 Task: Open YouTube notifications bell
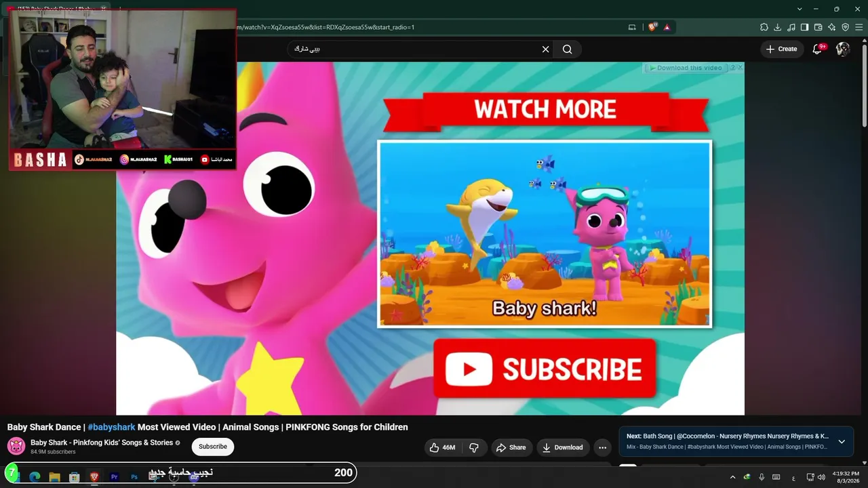[x=818, y=49]
